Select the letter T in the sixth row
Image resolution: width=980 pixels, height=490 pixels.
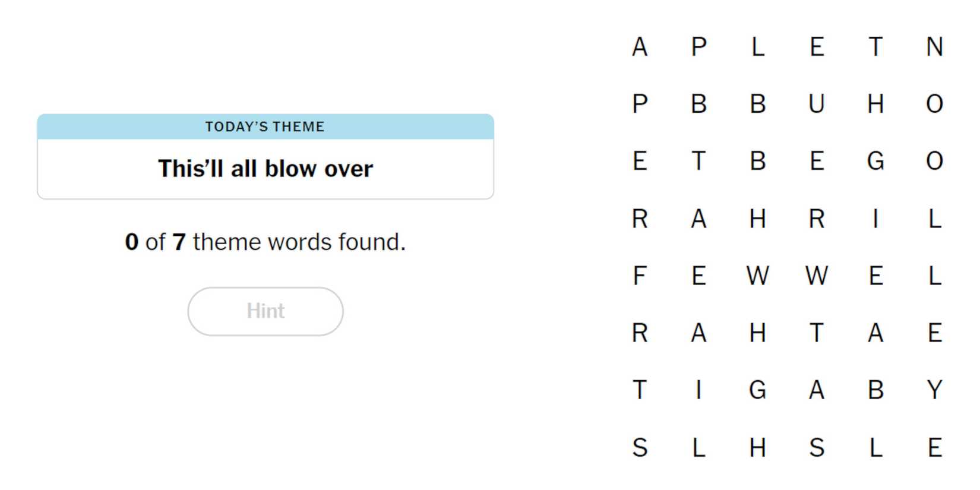(x=817, y=333)
